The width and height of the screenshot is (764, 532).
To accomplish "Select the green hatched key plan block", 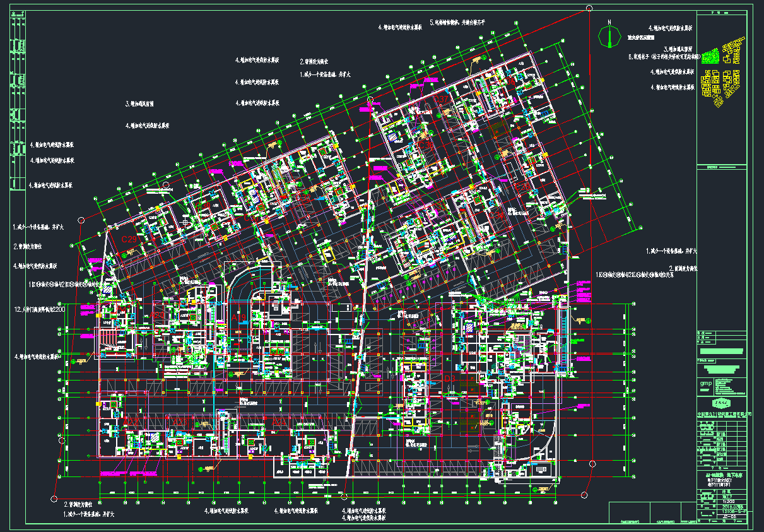I will click(x=710, y=56).
